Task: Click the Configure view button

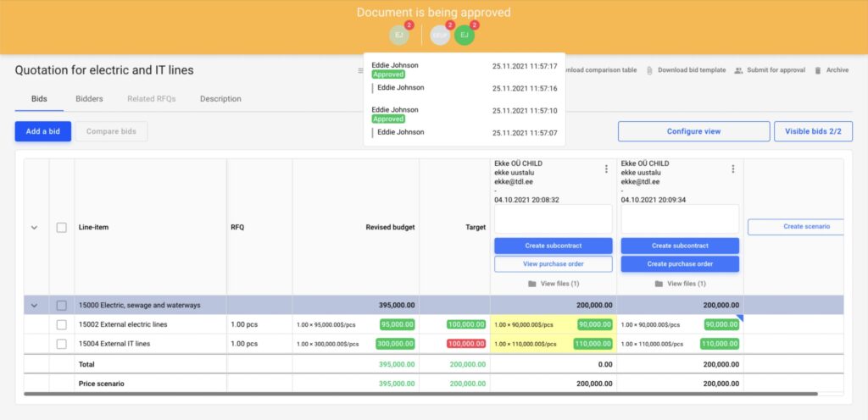Action: [x=693, y=131]
